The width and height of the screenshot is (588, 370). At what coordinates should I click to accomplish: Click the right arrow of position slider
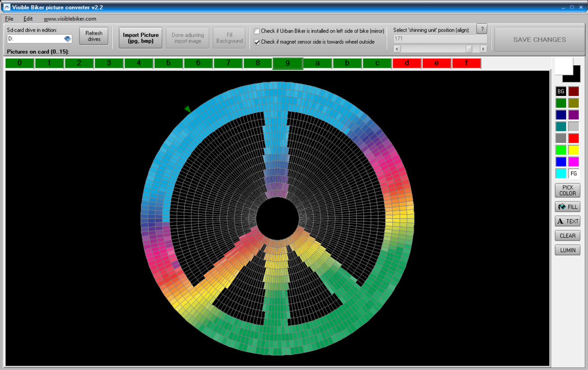[x=483, y=49]
